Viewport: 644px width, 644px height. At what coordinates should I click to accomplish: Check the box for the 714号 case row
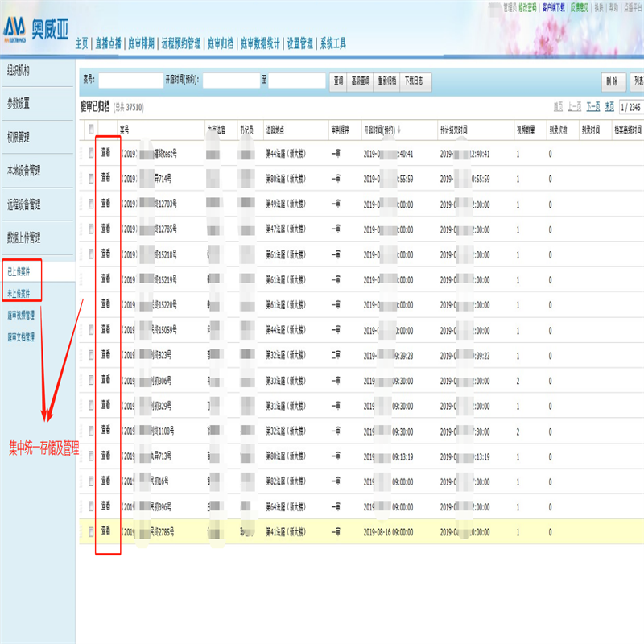pos(91,179)
